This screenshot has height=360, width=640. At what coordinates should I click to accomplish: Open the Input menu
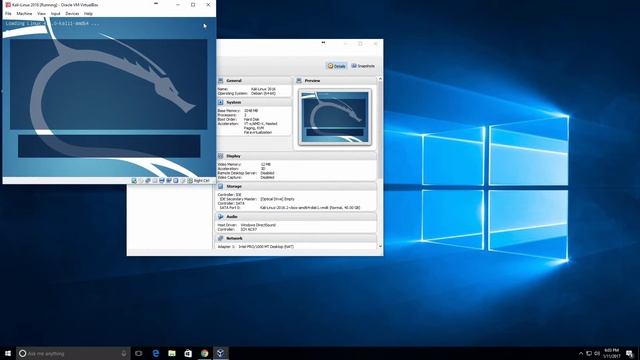point(56,13)
